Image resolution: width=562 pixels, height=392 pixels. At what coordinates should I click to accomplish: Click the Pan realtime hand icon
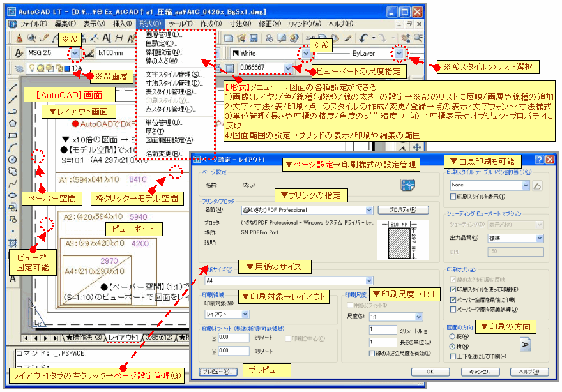[x=406, y=38]
